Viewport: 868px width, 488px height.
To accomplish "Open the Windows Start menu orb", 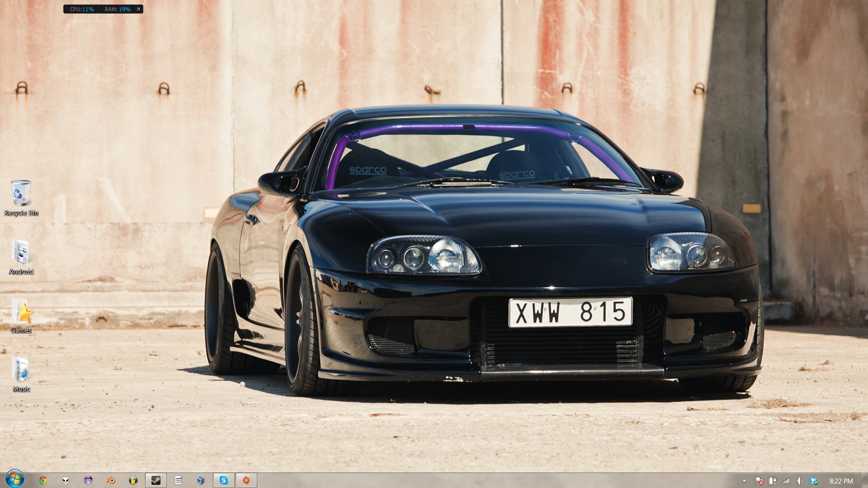I will 14,479.
